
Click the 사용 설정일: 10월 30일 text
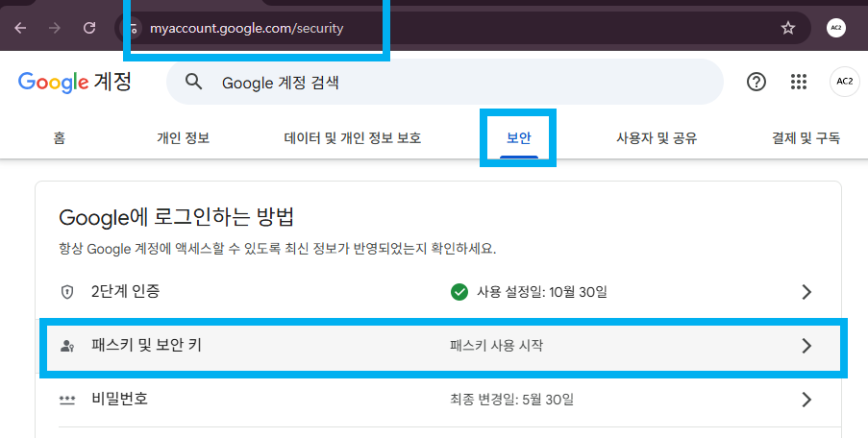[x=542, y=291]
